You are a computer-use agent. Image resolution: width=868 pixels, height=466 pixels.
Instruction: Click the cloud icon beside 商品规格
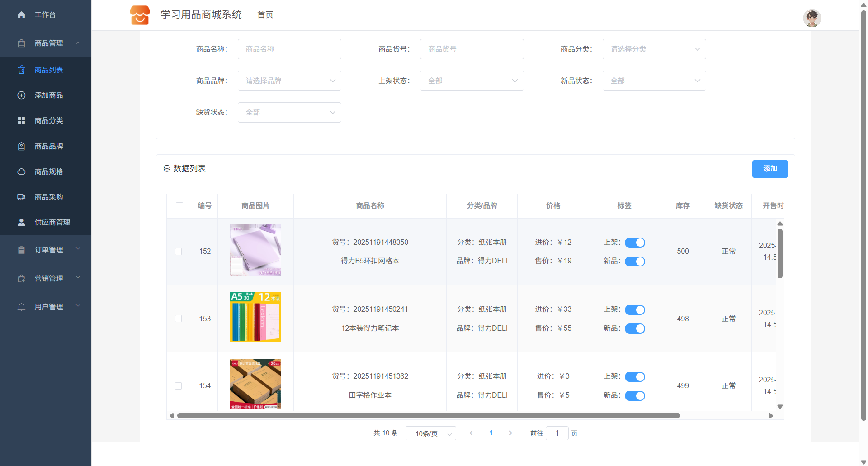pyautogui.click(x=21, y=171)
